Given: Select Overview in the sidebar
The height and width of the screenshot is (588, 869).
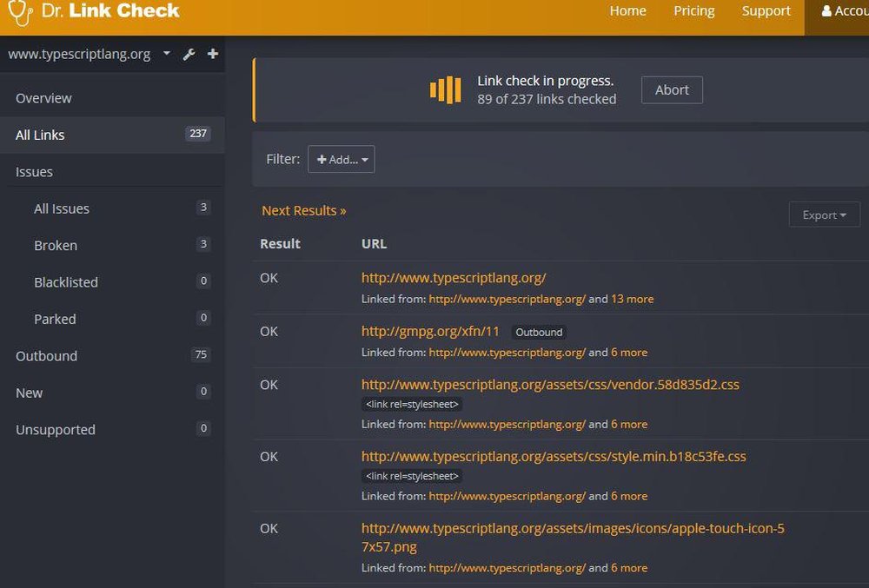Looking at the screenshot, I should (112, 98).
